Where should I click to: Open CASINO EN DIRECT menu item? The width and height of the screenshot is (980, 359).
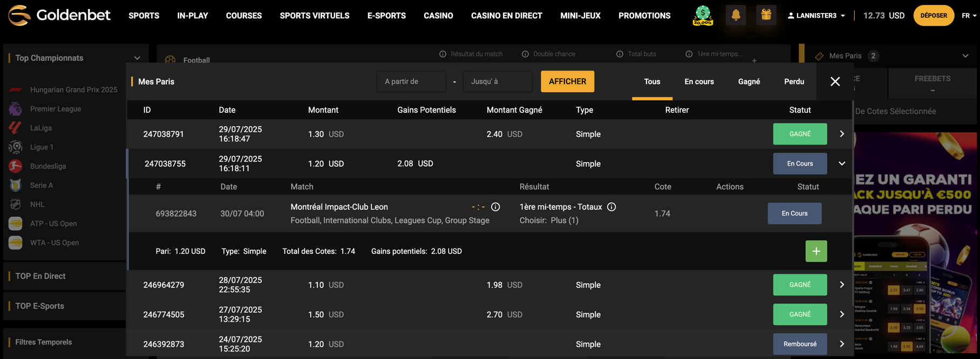tap(506, 16)
